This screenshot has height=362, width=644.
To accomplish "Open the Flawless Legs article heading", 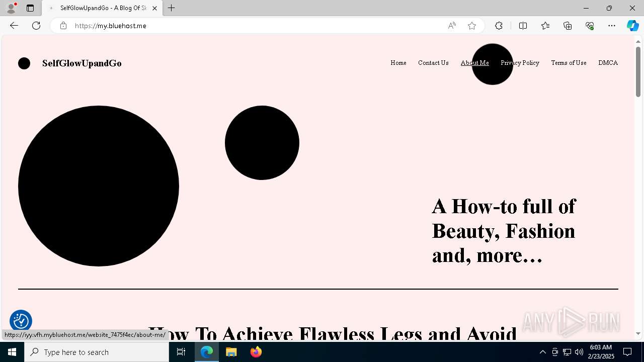I will click(x=332, y=333).
